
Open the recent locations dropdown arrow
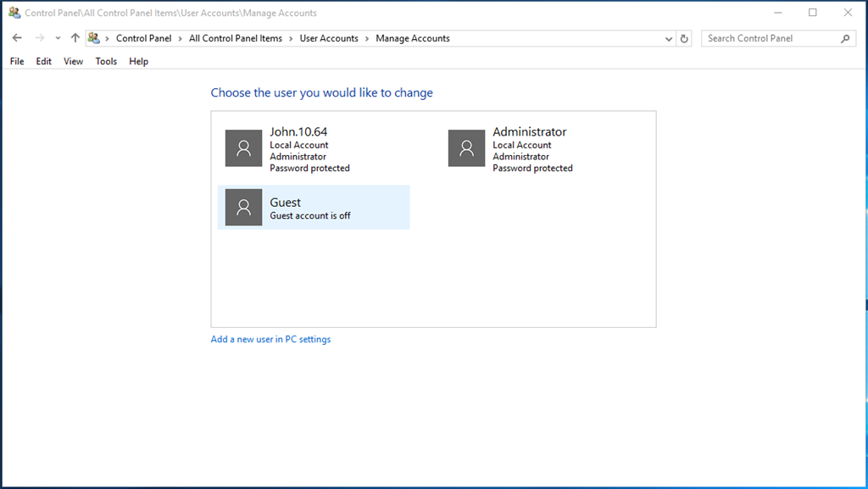point(58,38)
